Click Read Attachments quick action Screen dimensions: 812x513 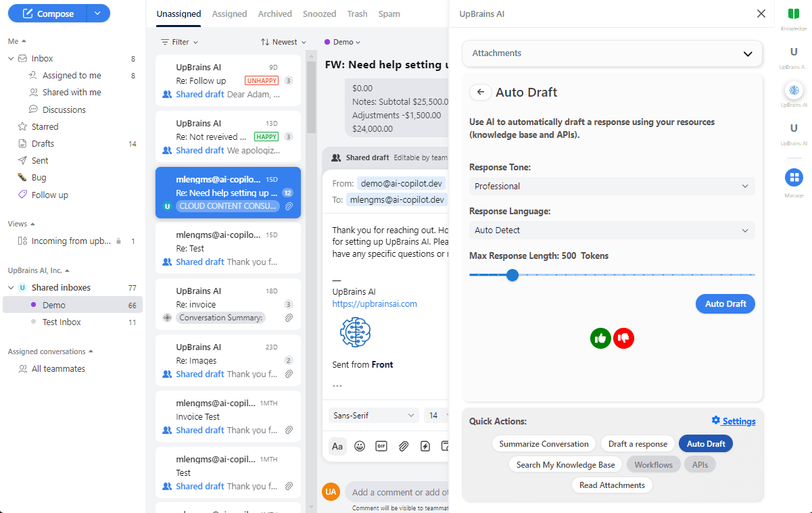pos(612,485)
